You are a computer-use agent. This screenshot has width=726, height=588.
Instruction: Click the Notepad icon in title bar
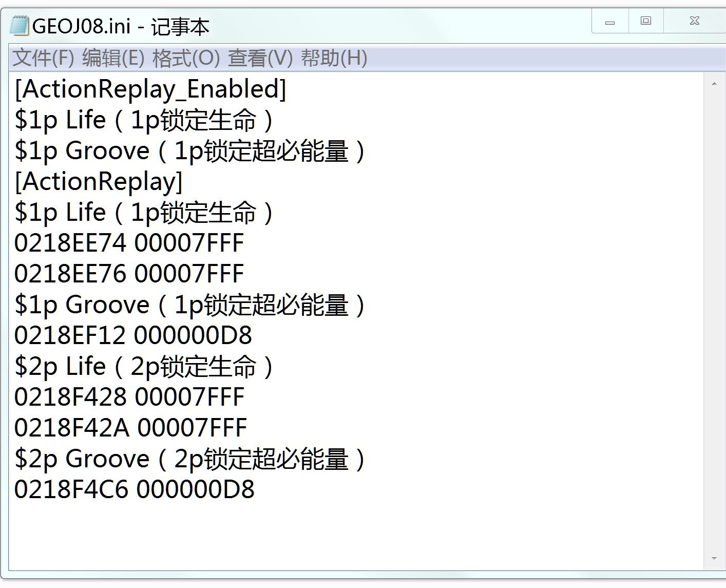20,25
